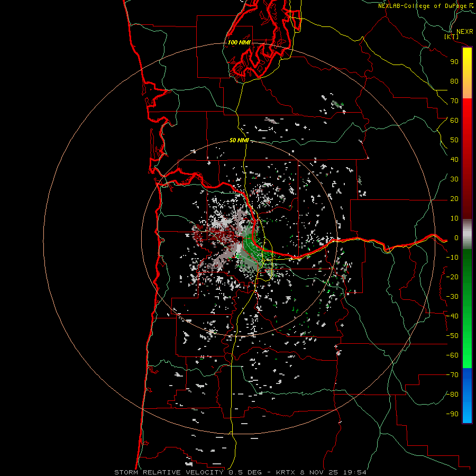476x476 pixels.
Task: Click the -60 value on velocity scale
Action: pyautogui.click(x=452, y=355)
